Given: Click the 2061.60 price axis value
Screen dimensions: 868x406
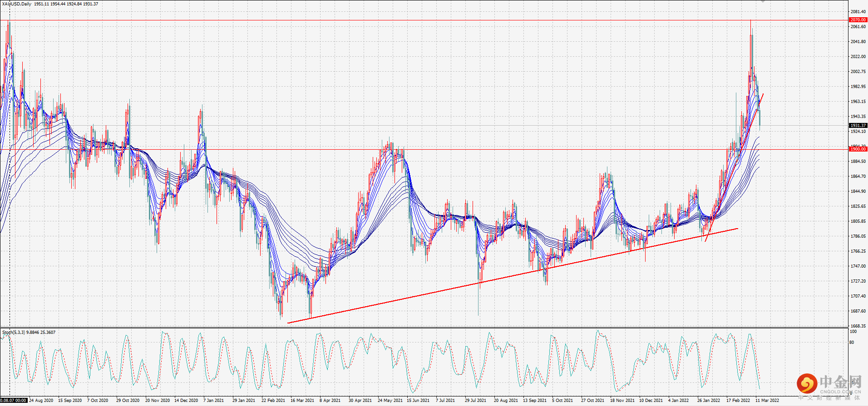Looking at the screenshot, I should (858, 27).
